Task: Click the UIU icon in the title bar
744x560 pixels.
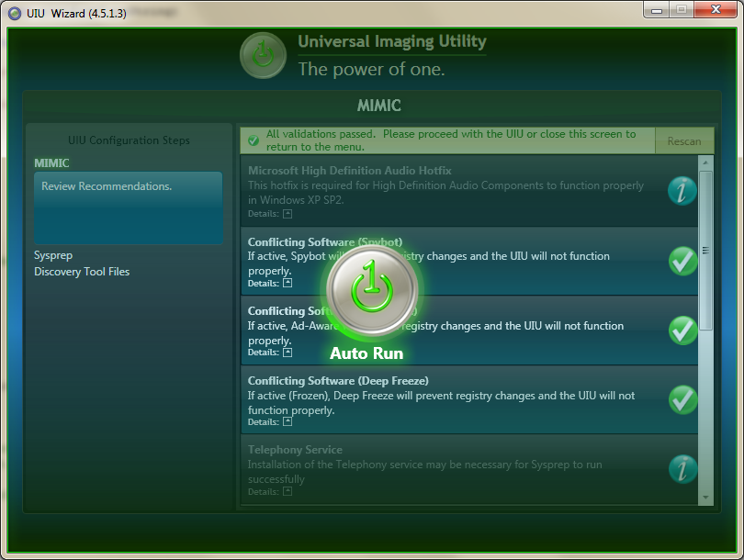Action: click(x=13, y=10)
